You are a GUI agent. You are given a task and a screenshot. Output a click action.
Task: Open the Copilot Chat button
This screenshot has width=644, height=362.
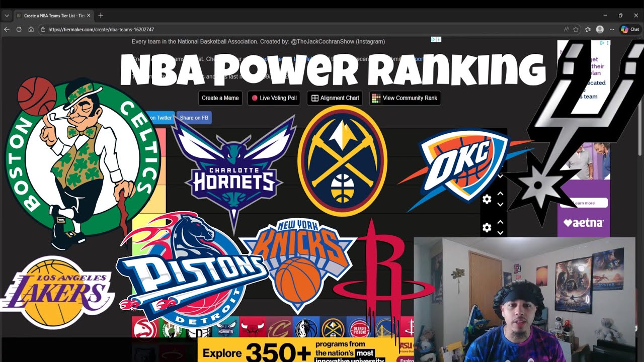630,30
